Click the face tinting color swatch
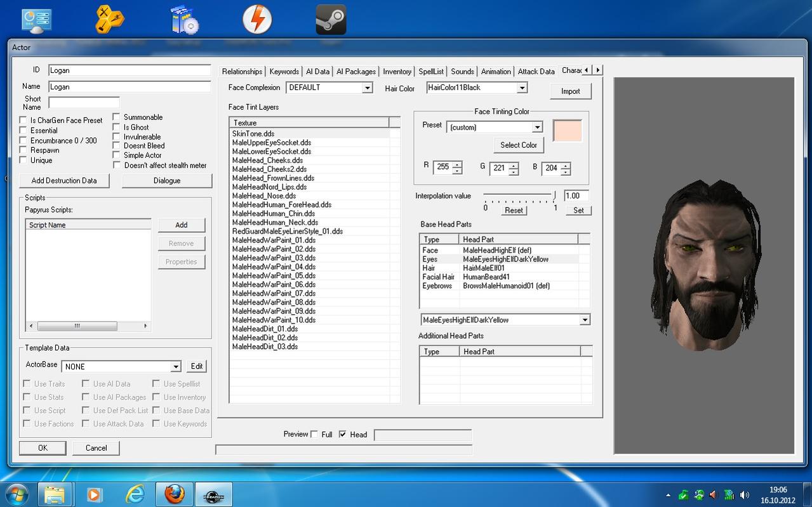This screenshot has height=507, width=812. click(567, 131)
